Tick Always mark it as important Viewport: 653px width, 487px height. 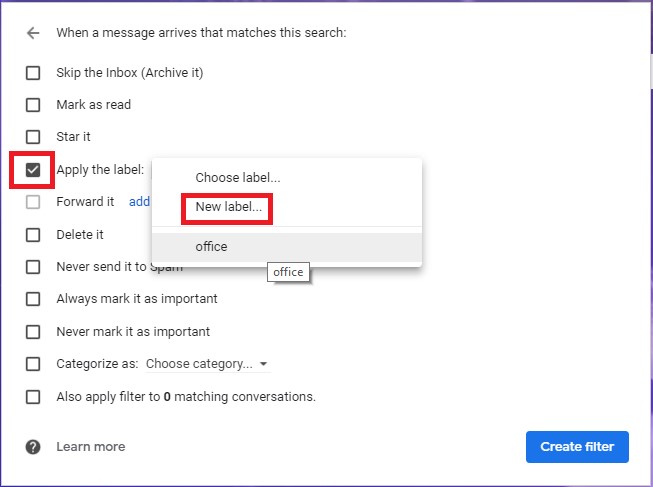pyautogui.click(x=33, y=299)
